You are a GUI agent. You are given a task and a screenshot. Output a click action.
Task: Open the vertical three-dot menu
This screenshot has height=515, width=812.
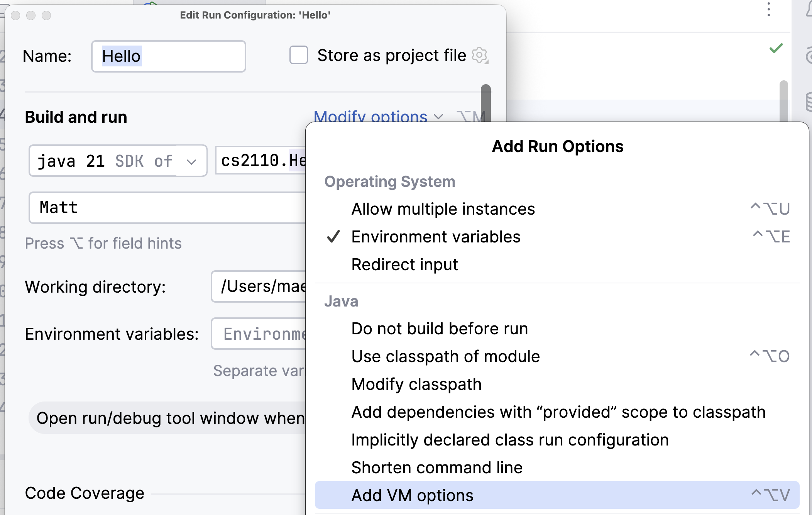768,9
